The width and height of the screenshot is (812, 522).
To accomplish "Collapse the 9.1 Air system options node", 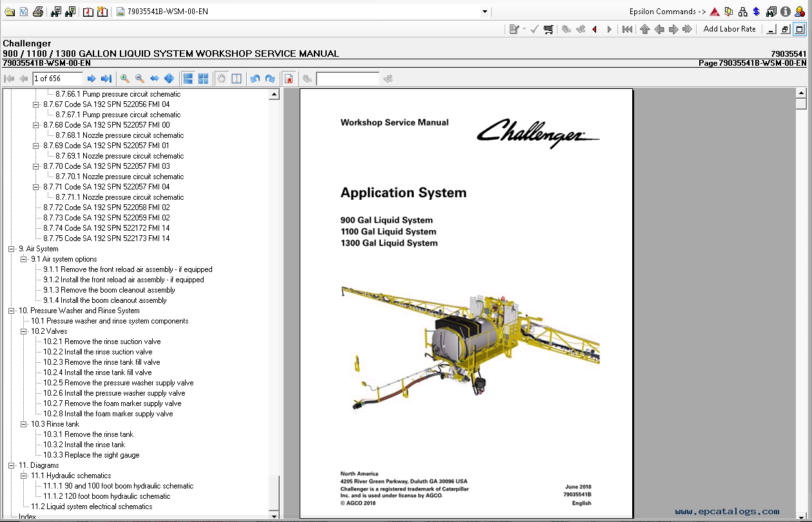I will coord(24,259).
